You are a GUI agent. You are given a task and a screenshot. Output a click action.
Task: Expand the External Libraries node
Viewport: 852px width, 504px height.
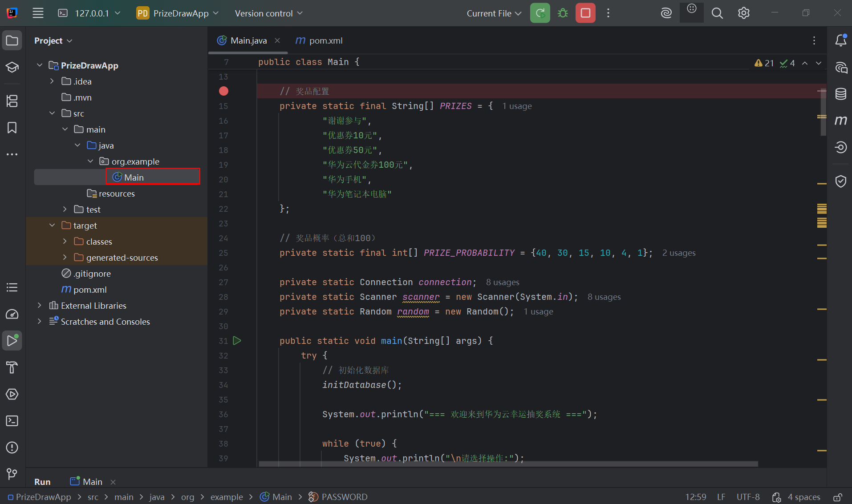point(40,306)
